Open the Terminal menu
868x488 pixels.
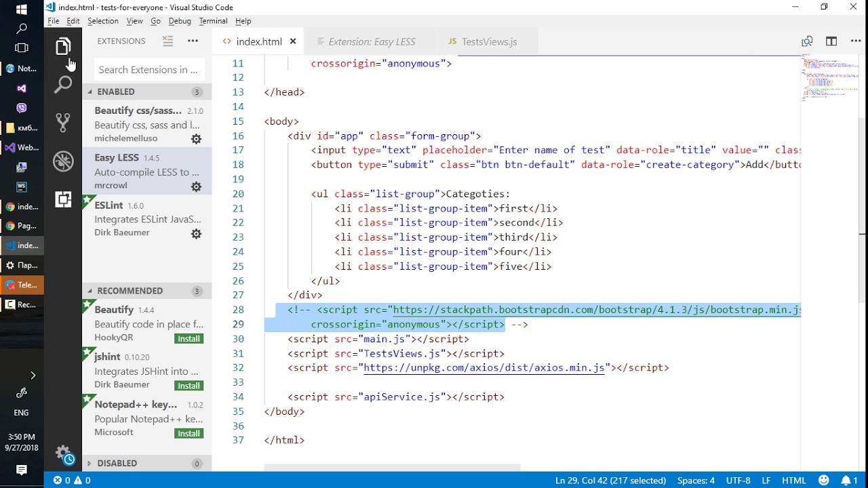213,21
